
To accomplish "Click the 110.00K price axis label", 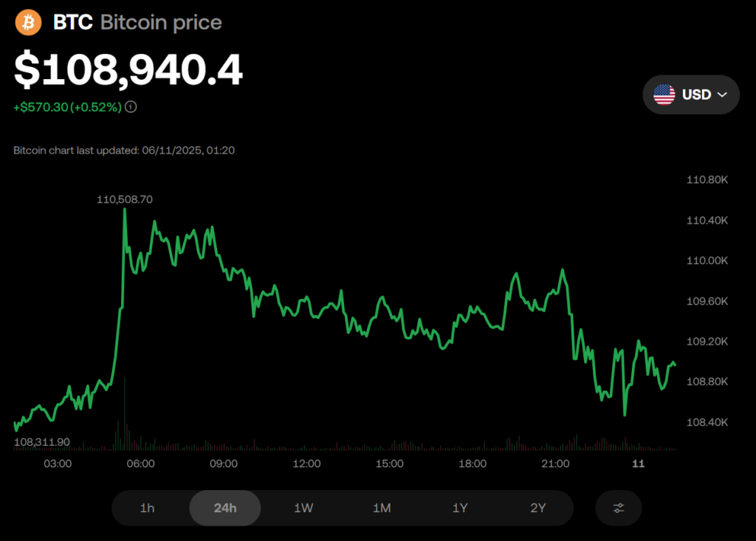I will tap(707, 261).
